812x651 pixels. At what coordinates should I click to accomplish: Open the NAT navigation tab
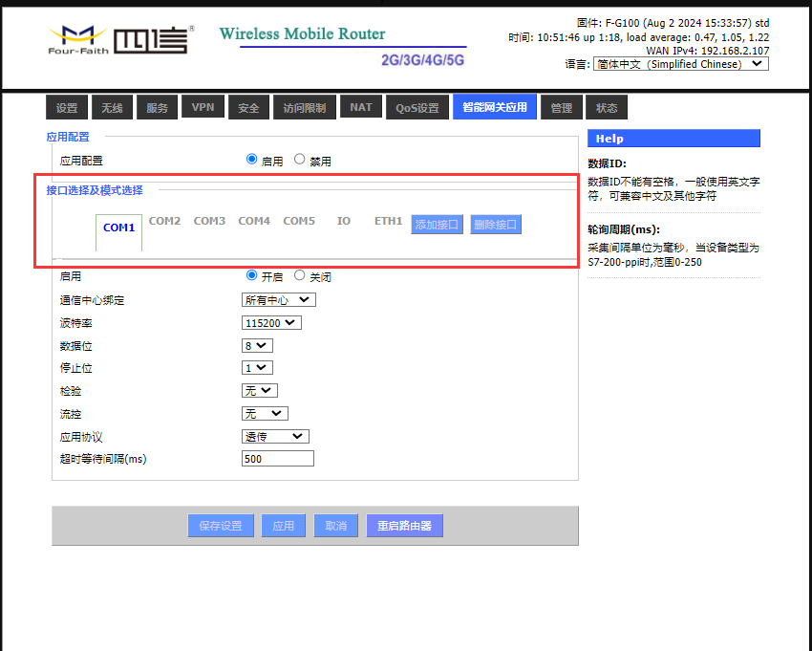[x=361, y=107]
